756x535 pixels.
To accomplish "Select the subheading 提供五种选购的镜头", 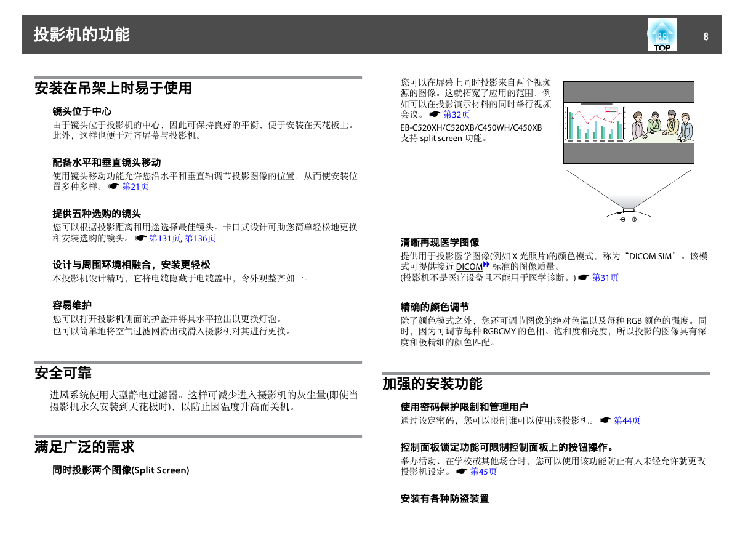I will [97, 214].
